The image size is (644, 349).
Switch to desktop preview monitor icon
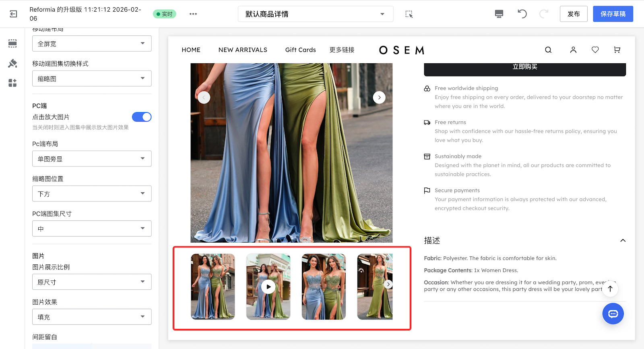tap(499, 14)
